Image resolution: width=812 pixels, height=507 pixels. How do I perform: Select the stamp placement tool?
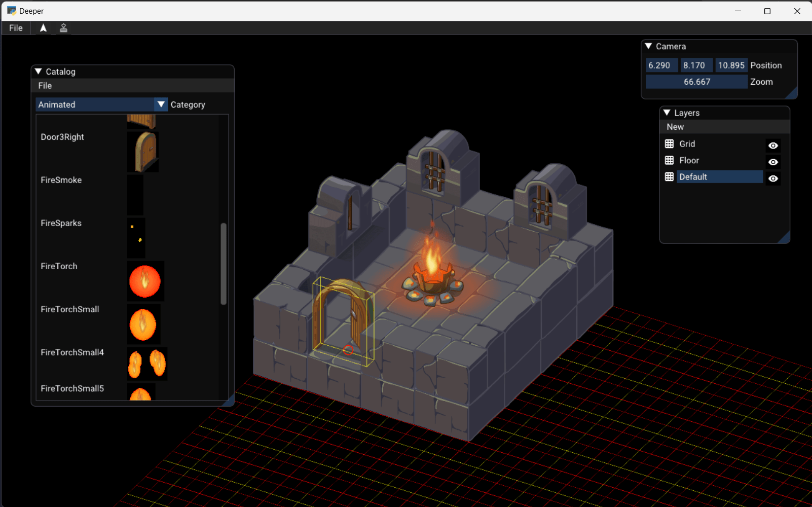point(63,28)
